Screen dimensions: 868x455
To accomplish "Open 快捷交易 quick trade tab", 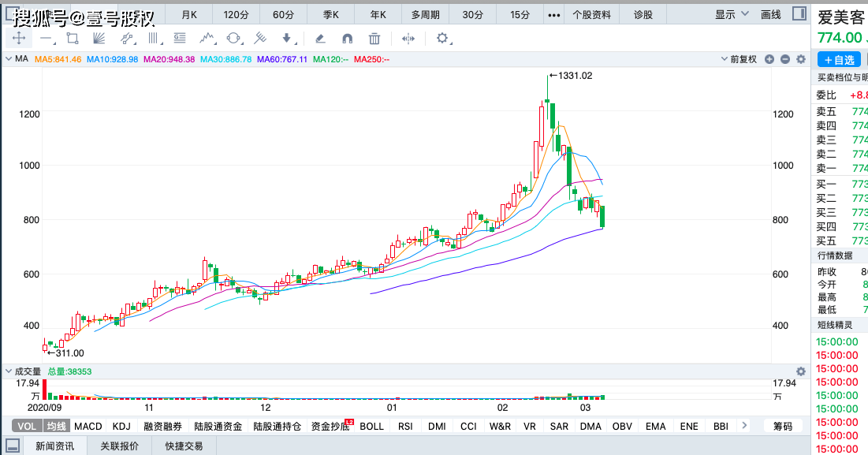I will coord(184,446).
